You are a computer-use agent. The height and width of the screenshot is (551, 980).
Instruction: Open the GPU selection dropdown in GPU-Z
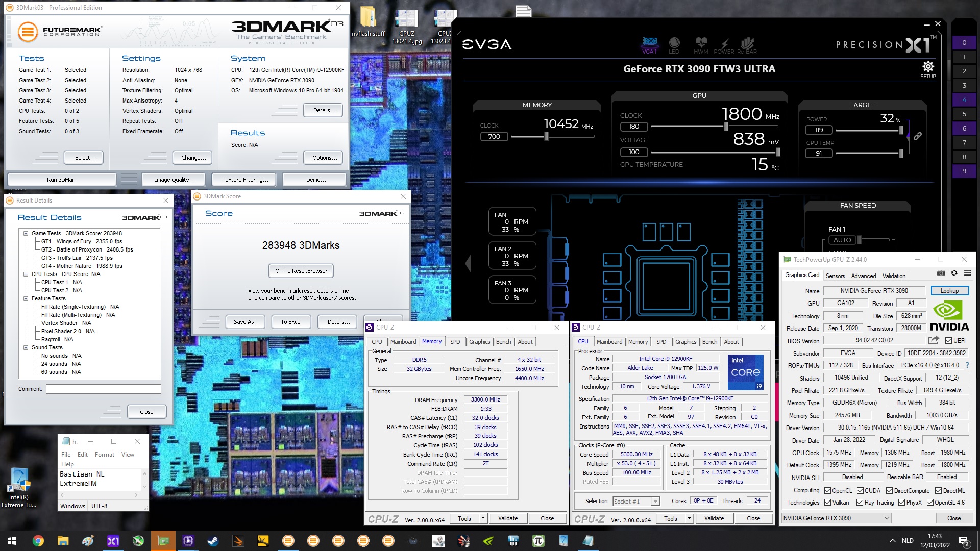[x=836, y=518]
